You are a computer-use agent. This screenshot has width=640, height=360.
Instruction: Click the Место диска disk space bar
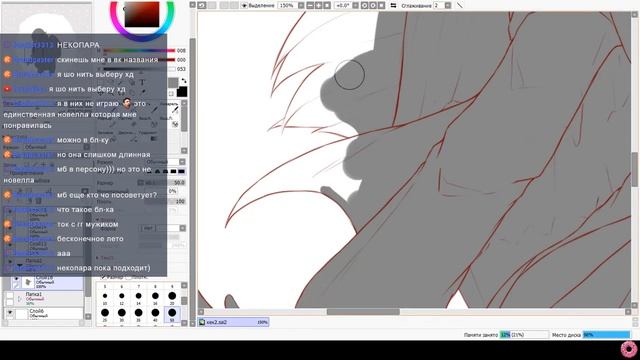[x=606, y=335]
